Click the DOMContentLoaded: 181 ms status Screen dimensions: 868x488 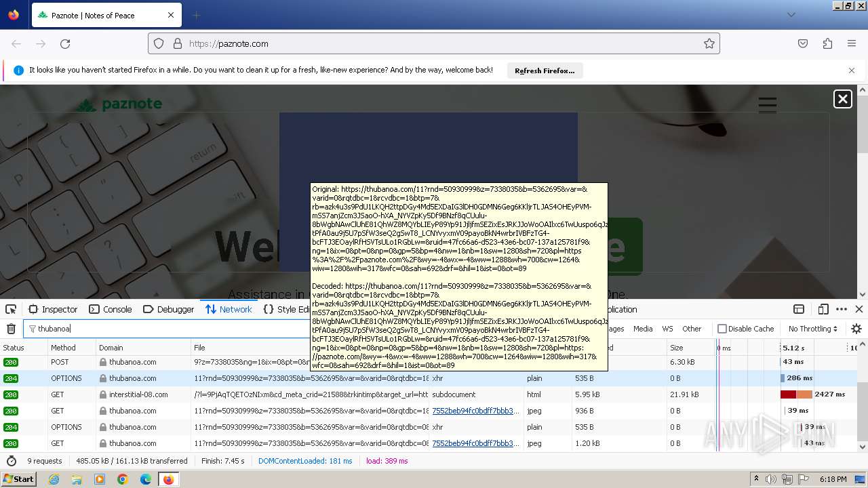pyautogui.click(x=305, y=461)
